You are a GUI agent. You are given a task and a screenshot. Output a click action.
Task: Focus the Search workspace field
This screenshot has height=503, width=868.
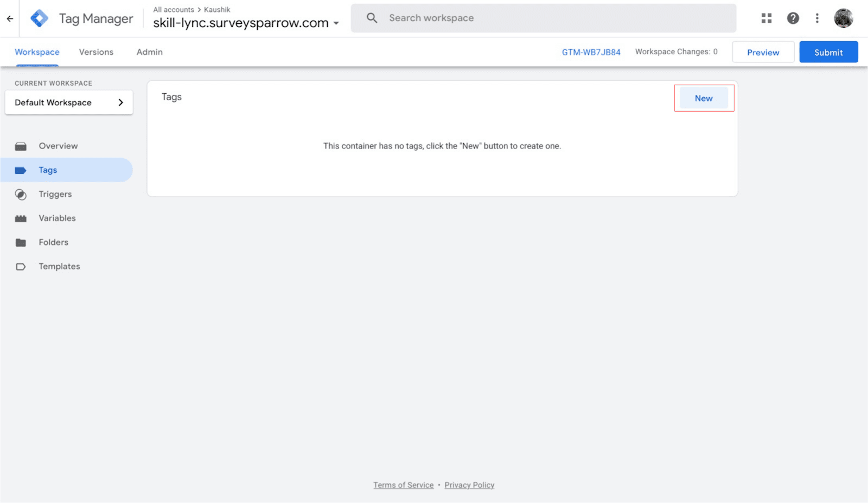point(542,18)
